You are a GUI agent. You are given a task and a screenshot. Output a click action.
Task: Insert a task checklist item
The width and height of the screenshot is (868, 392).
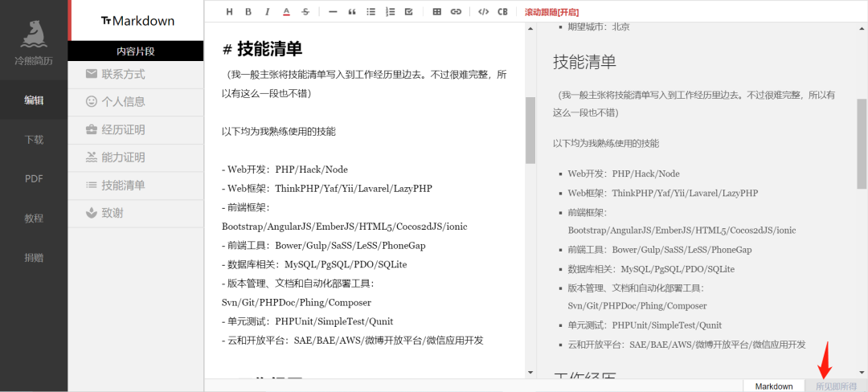(408, 11)
